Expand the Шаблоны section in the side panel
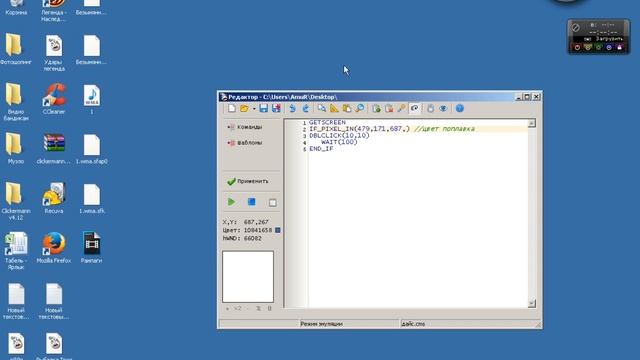 [245, 143]
